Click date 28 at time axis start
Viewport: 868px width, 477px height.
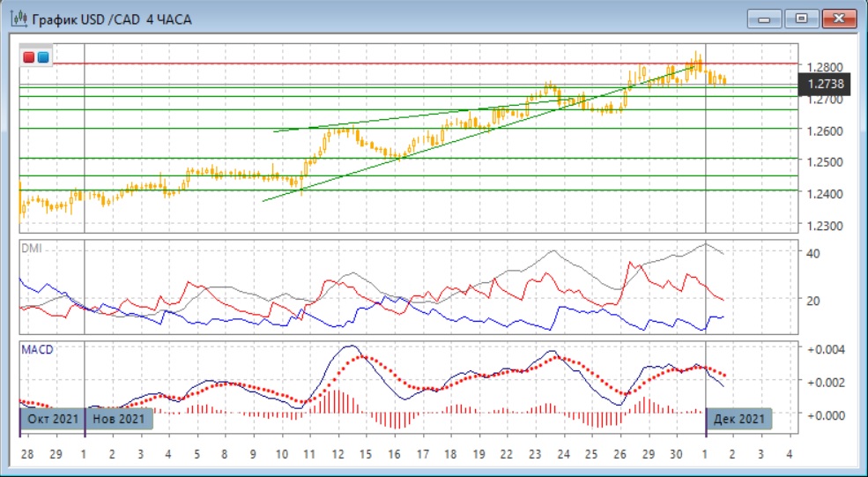tap(27, 454)
